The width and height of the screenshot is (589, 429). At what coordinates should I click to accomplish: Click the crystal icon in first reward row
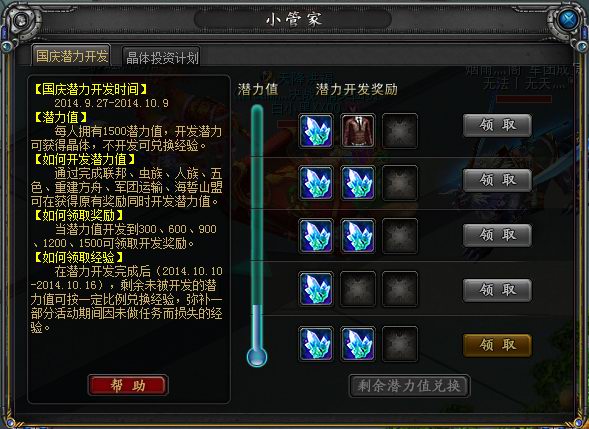(x=316, y=131)
